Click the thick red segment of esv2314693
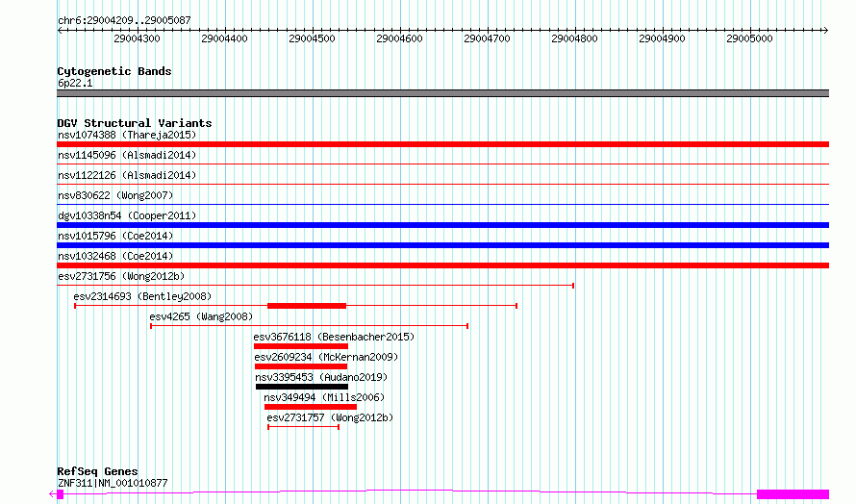Screen dimensions: 856x504 [307, 306]
